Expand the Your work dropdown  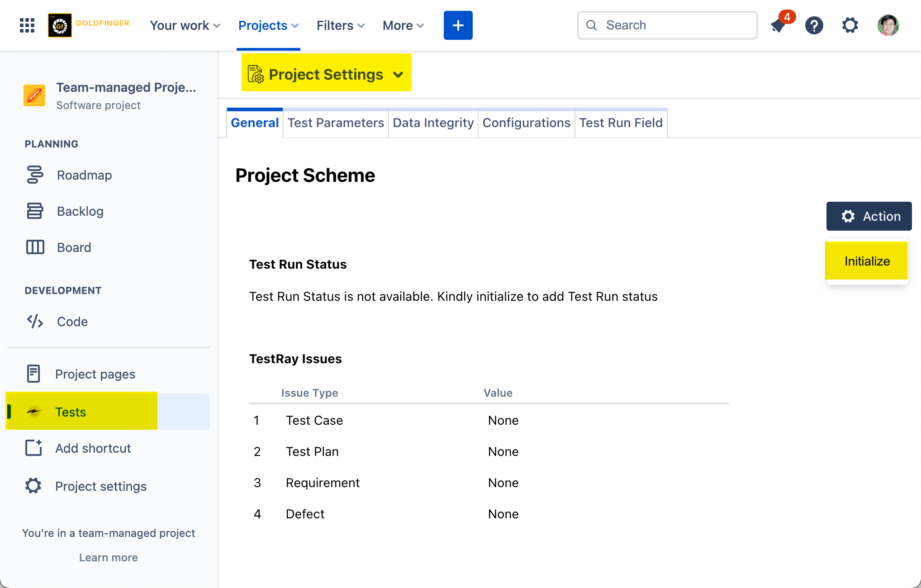coord(185,25)
